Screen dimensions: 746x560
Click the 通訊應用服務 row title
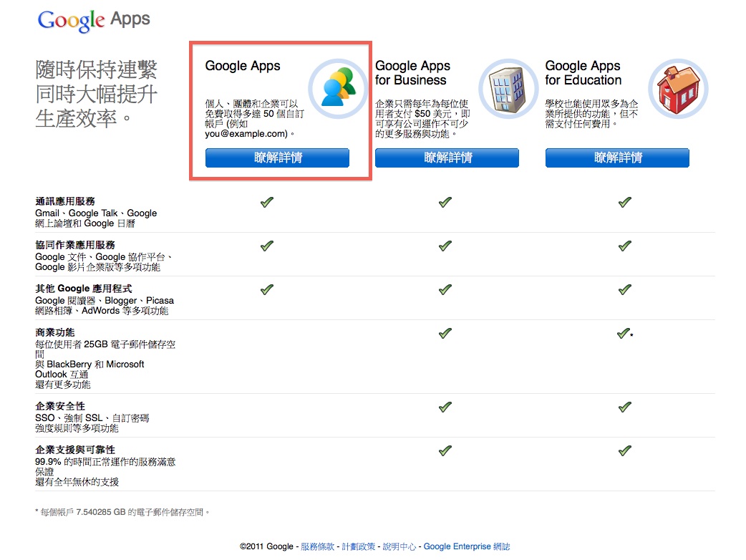coord(65,201)
